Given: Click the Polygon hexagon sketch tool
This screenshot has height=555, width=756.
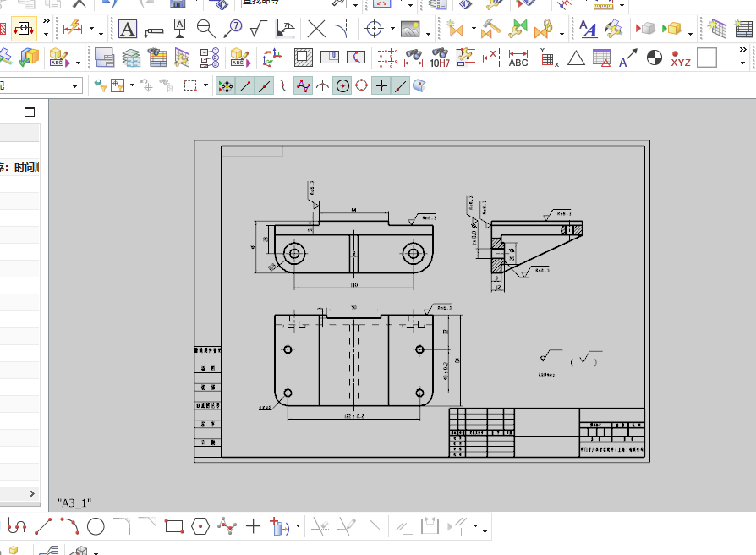Looking at the screenshot, I should point(200,526).
